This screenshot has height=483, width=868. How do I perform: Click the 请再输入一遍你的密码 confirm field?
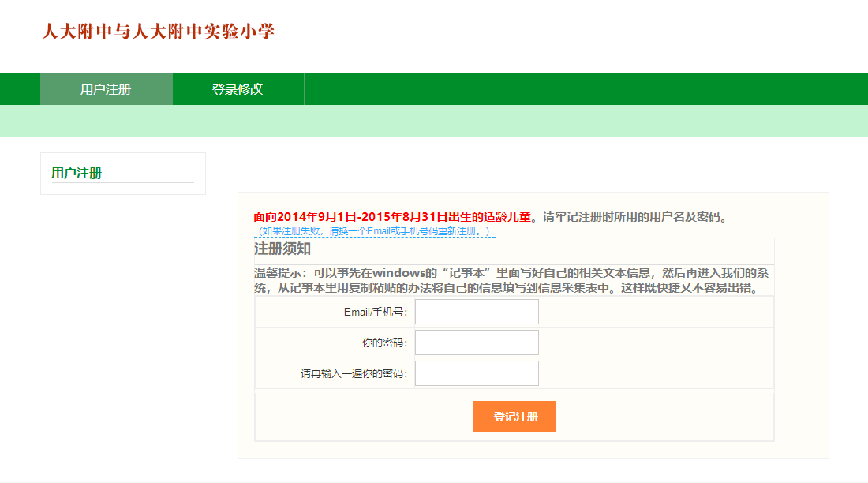477,373
